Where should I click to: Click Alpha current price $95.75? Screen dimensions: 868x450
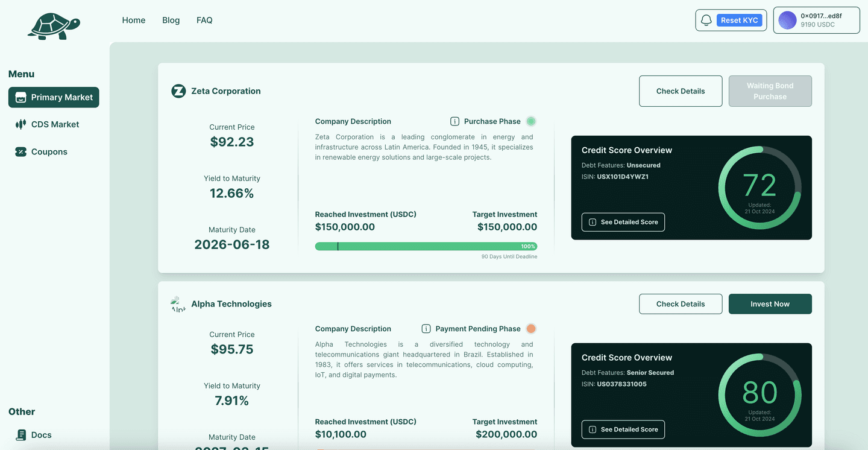point(232,349)
